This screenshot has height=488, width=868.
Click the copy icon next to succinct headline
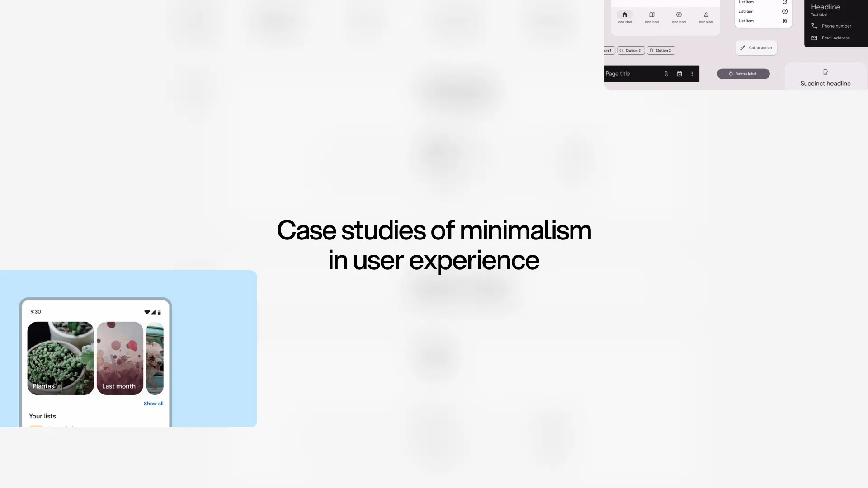pos(826,71)
